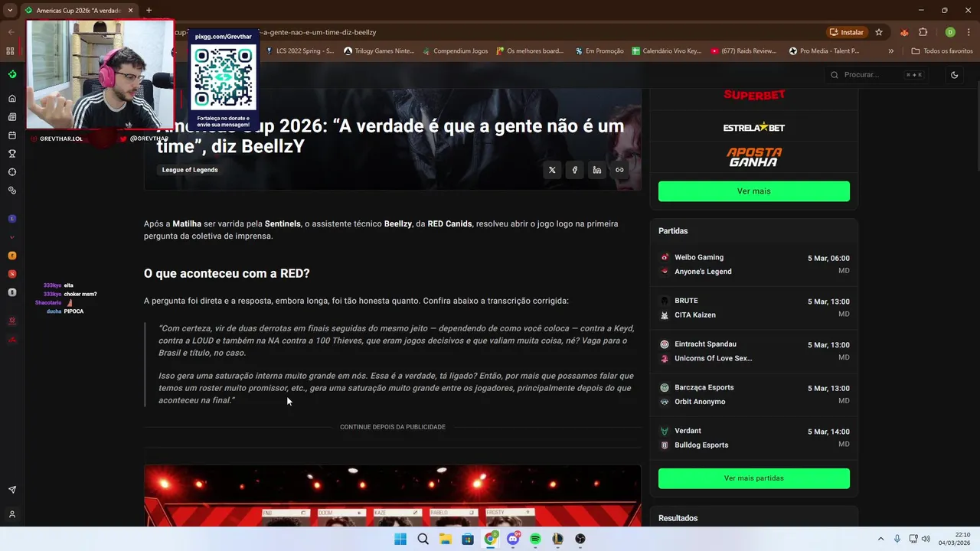Select the orange game icon in sidebar

coord(12,256)
